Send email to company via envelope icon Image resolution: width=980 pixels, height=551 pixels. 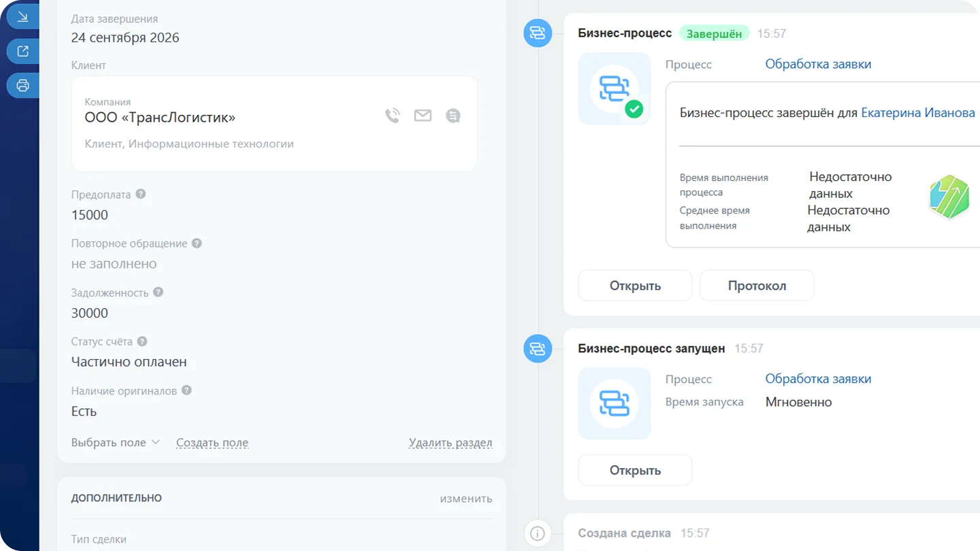point(423,116)
